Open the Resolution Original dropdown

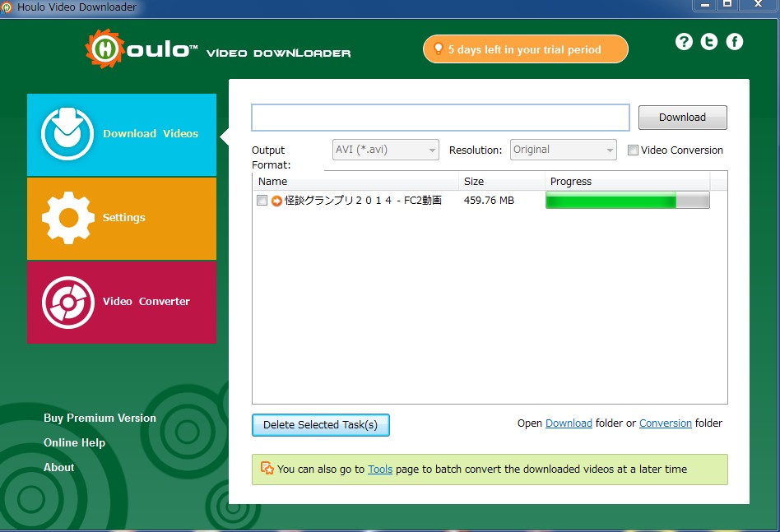(x=563, y=150)
